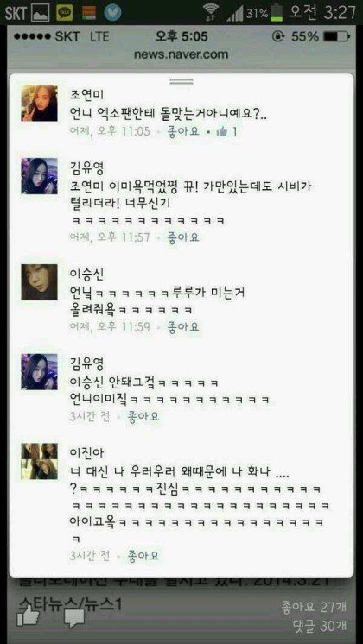Toggle 좋아요 on 이승신's comment
This screenshot has width=363, height=644.
(x=183, y=326)
